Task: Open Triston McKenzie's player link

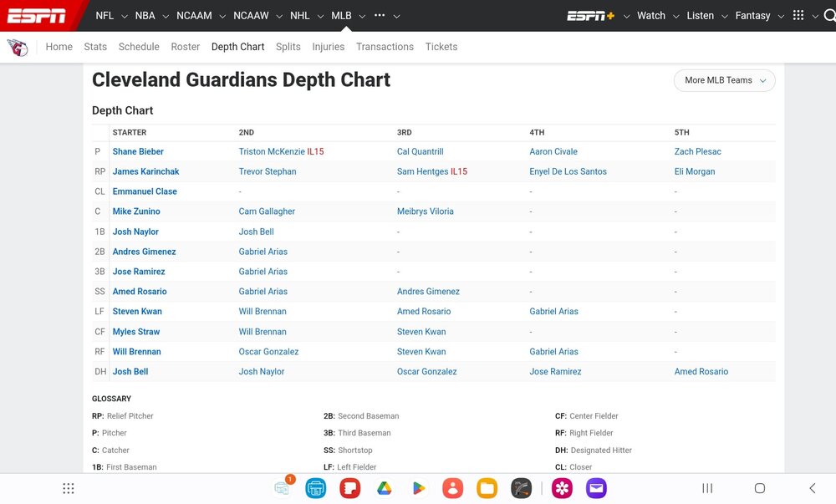Action: point(272,152)
